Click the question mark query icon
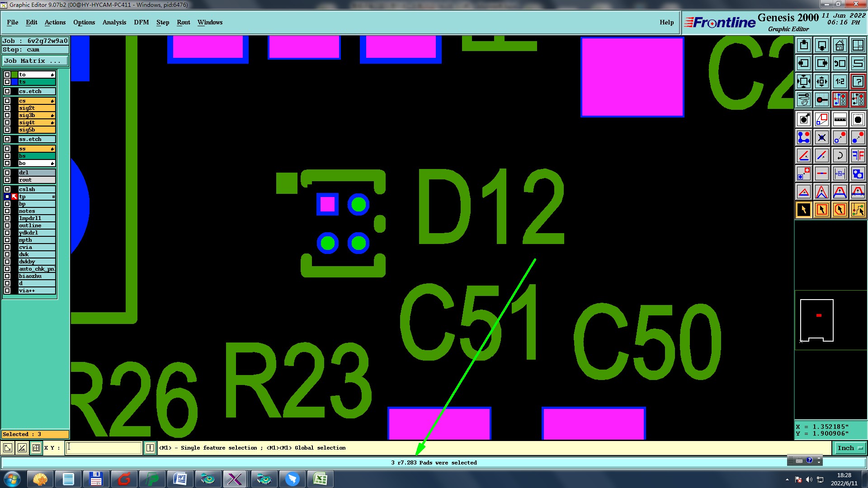The width and height of the screenshot is (868, 488). (858, 81)
